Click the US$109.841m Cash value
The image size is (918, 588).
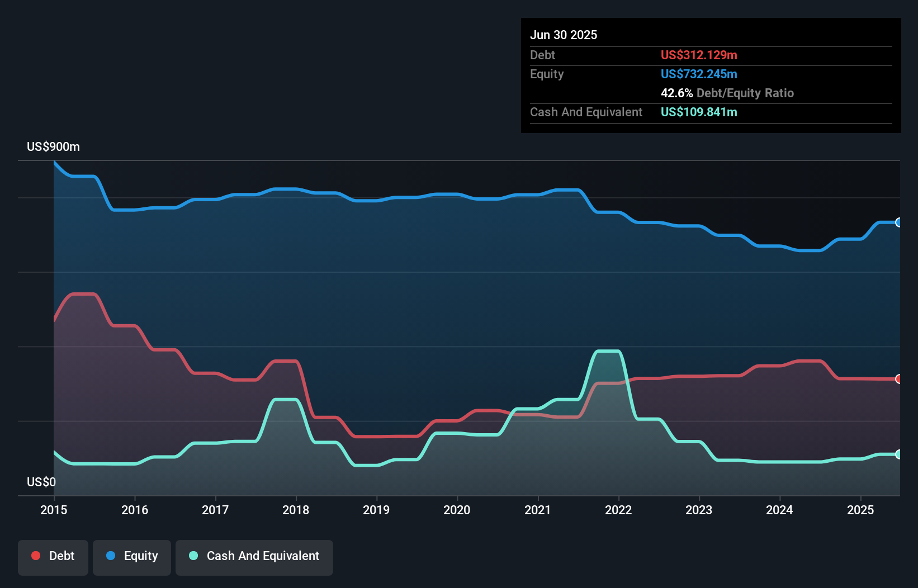pyautogui.click(x=699, y=112)
